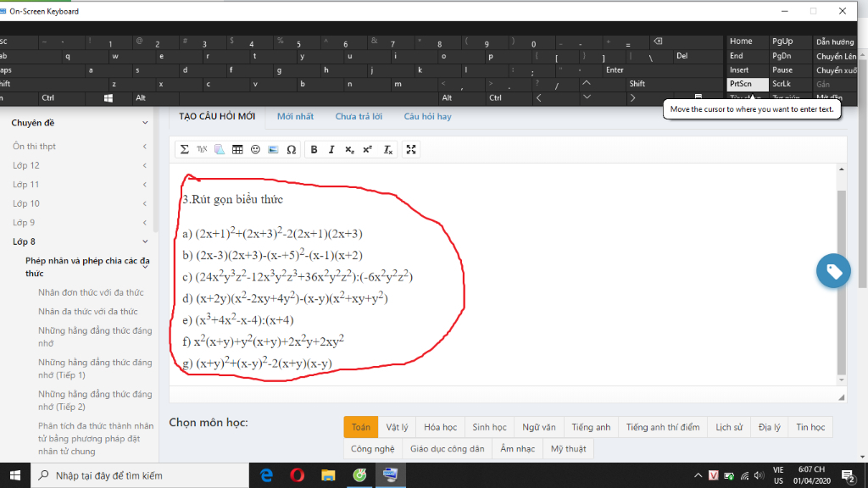Select Hóa học as the subject
Viewport: 868px width, 488px height.
click(x=440, y=427)
